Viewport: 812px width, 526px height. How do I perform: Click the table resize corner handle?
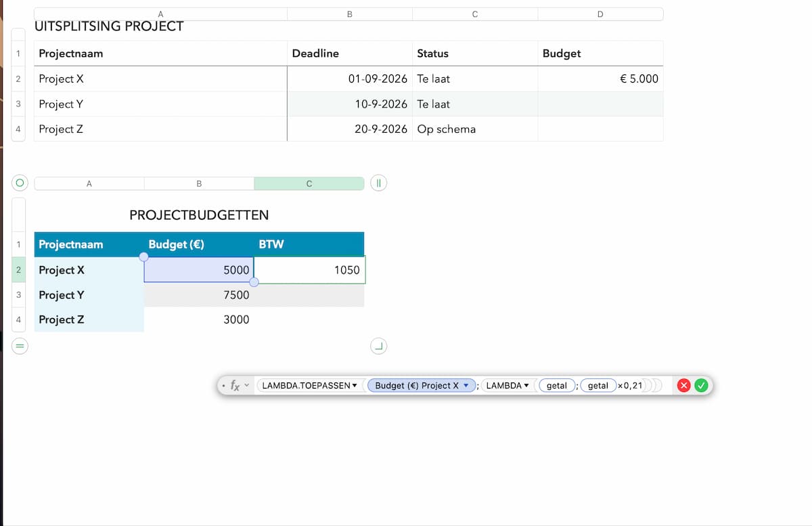point(379,347)
